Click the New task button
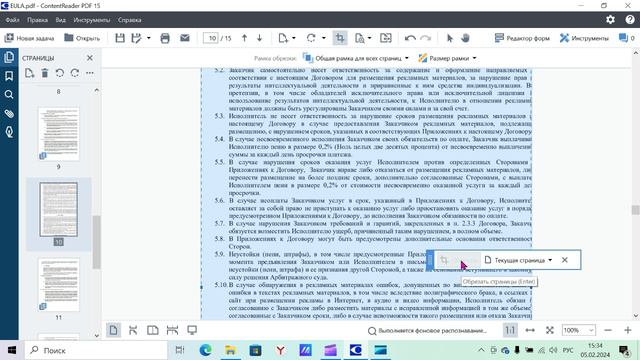640x360 pixels. (29, 38)
